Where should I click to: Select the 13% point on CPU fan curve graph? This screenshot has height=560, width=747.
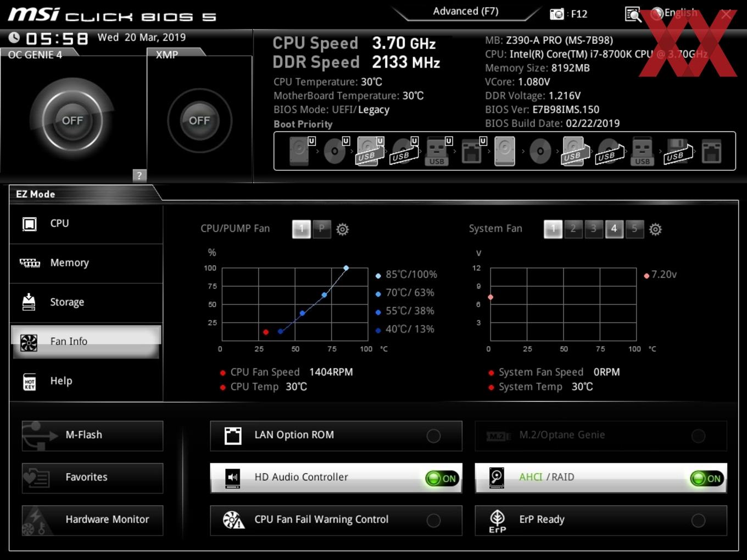tap(281, 331)
